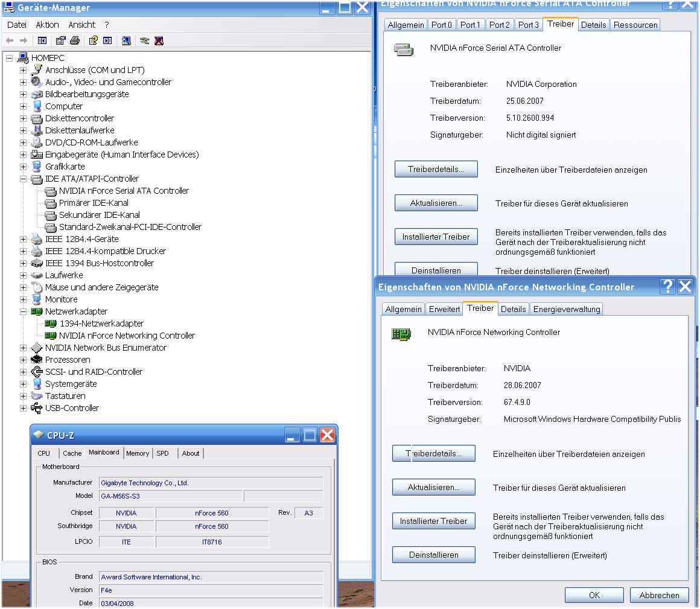This screenshot has height=609, width=700.
Task: Click the Back arrow in Geräte-Manager toolbar
Action: (10, 40)
